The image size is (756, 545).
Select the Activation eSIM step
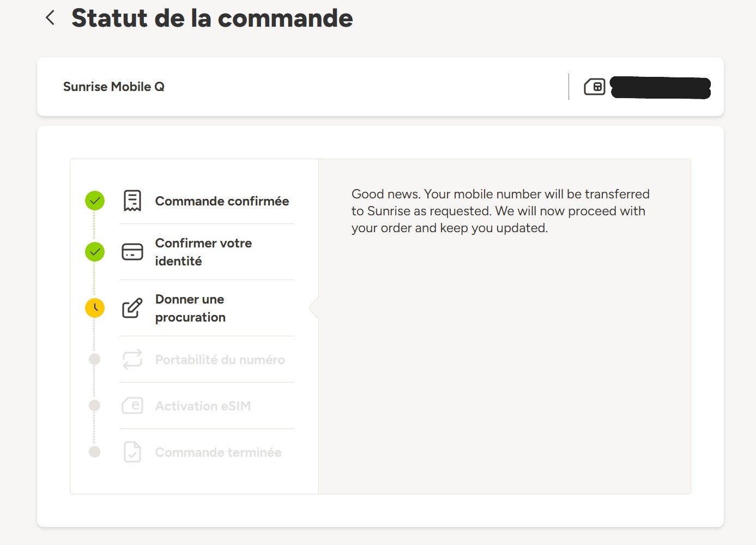[x=203, y=406]
